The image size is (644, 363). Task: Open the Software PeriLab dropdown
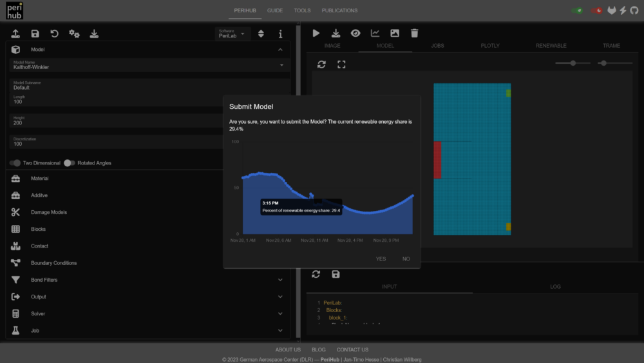tap(232, 34)
